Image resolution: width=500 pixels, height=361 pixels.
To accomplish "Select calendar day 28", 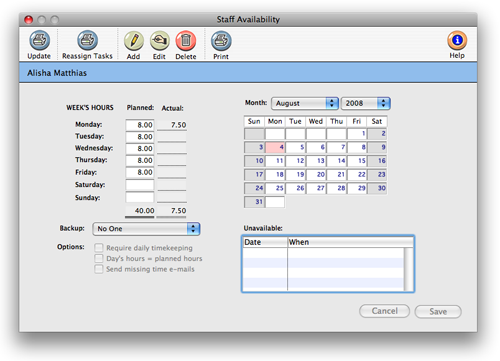I will coord(336,188).
